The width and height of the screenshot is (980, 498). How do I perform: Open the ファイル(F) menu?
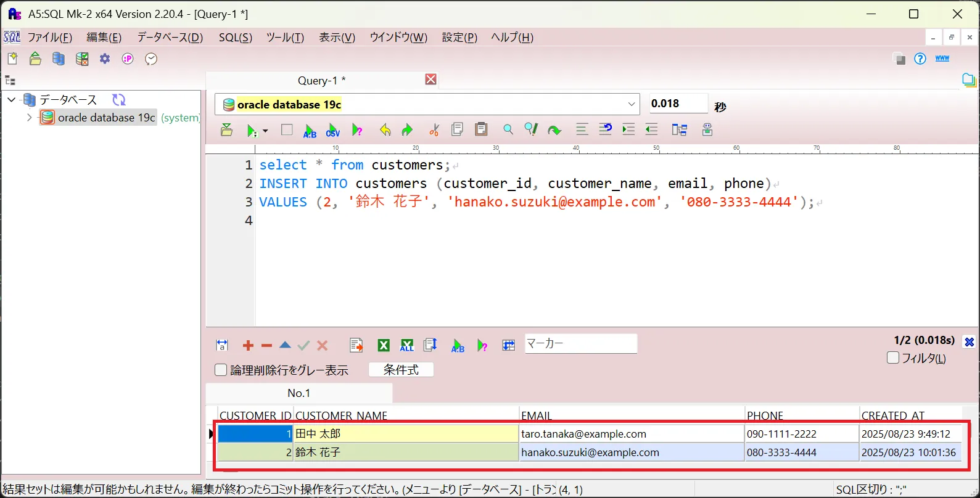50,38
